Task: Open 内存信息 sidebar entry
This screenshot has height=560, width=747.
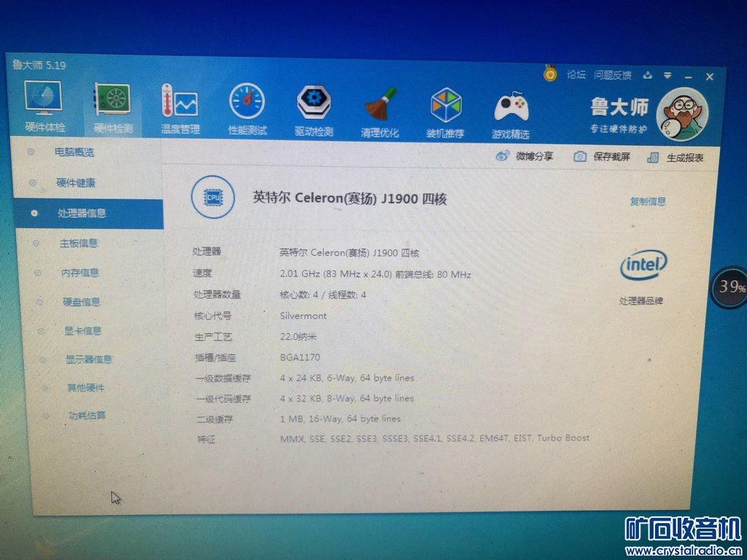Action: click(80, 273)
